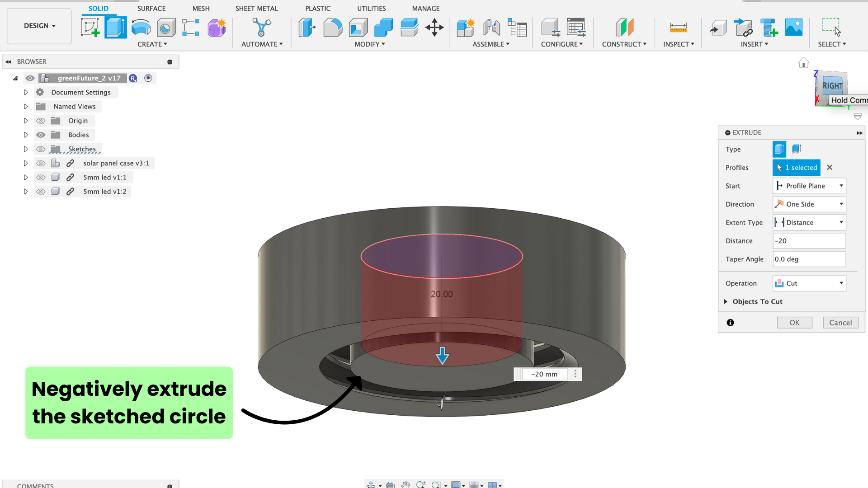Select the Shell tool icon
This screenshot has height=488, width=868.
(358, 27)
